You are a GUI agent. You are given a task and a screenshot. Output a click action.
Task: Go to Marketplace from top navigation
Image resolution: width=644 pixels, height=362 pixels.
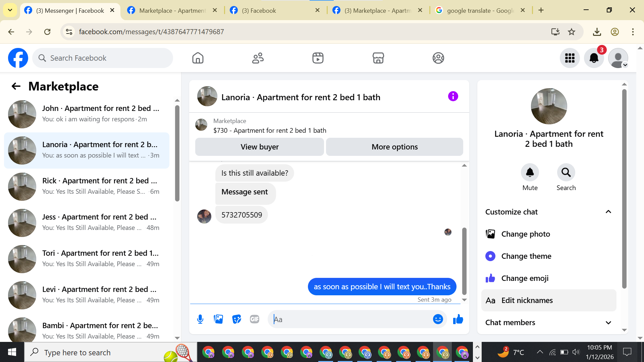coord(378,58)
